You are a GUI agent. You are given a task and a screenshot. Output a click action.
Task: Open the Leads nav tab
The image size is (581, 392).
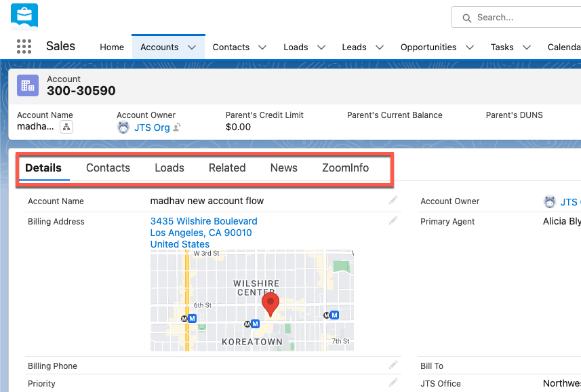[x=355, y=47]
